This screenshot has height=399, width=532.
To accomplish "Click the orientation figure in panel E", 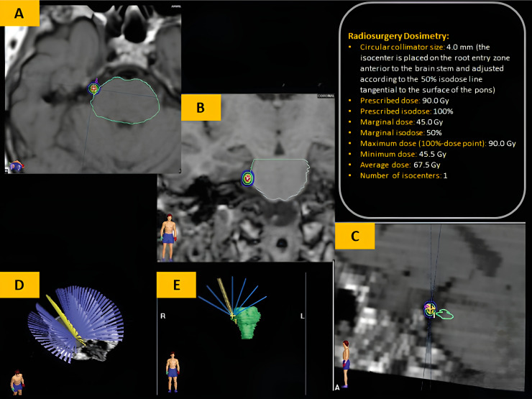I will coord(173,372).
